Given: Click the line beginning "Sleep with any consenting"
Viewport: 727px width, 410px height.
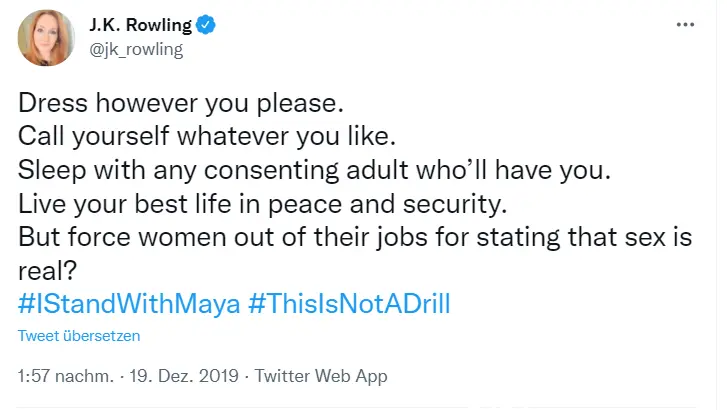Looking at the screenshot, I should [x=314, y=170].
